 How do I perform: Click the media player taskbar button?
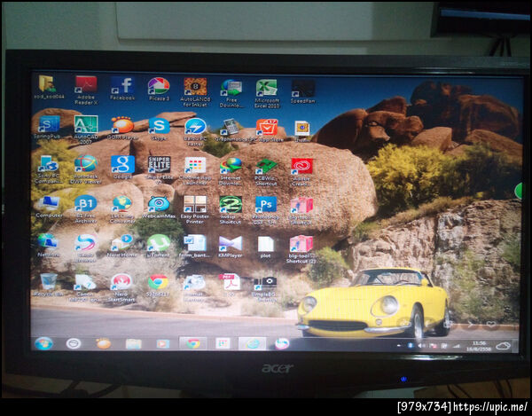tap(163, 344)
